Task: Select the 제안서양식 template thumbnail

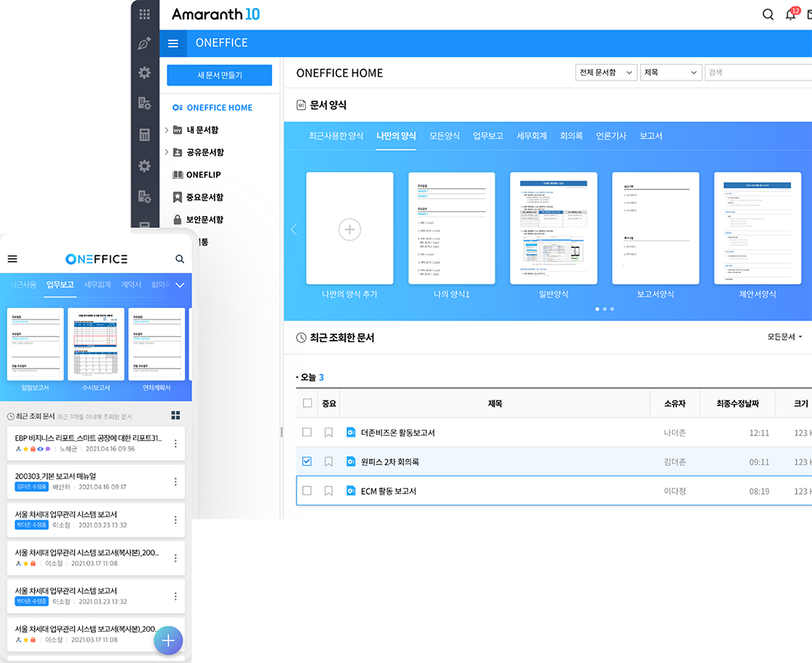Action: pyautogui.click(x=758, y=228)
